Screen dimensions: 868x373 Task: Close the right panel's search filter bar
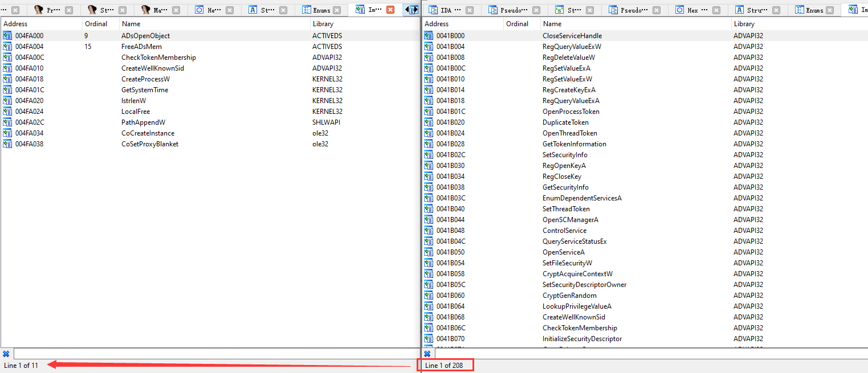(x=427, y=354)
